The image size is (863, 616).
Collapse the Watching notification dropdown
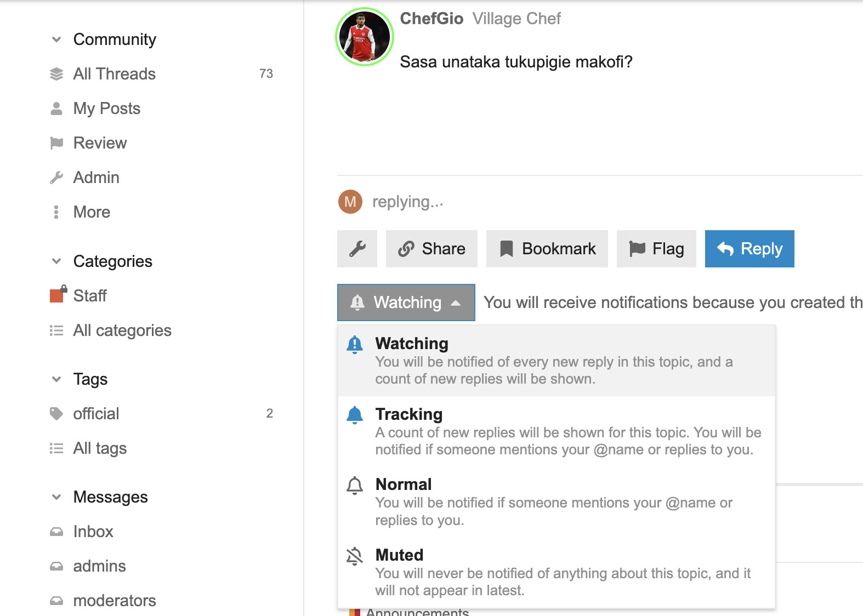[406, 303]
